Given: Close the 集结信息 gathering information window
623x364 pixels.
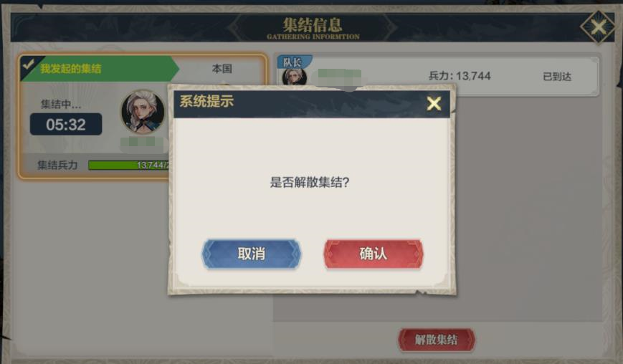Looking at the screenshot, I should point(598,27).
